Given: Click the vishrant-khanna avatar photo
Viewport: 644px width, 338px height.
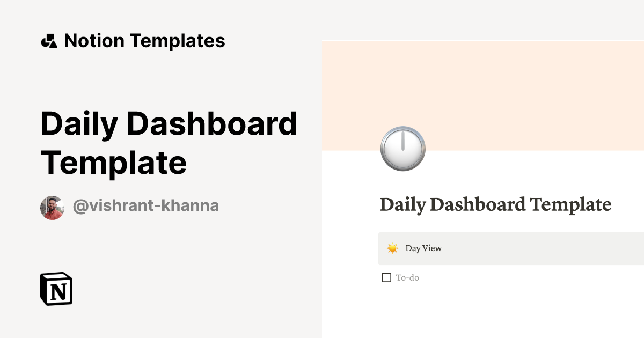Looking at the screenshot, I should (x=53, y=205).
